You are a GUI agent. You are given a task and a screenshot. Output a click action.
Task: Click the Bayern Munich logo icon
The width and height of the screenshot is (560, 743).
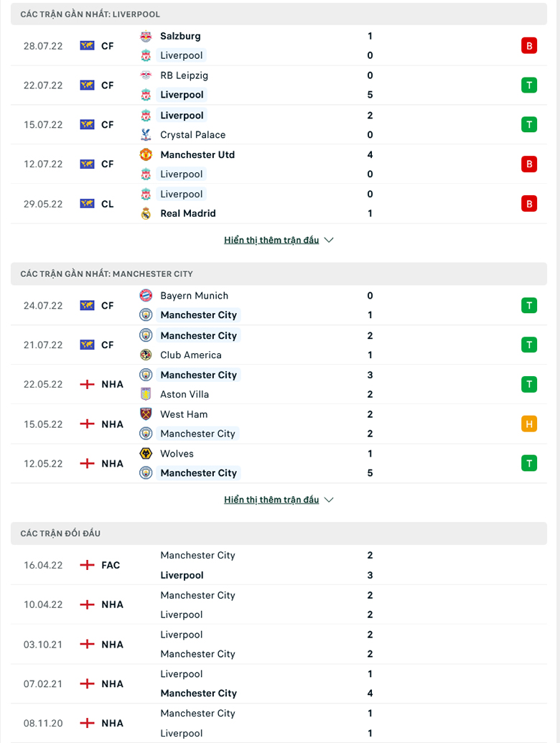pyautogui.click(x=146, y=295)
